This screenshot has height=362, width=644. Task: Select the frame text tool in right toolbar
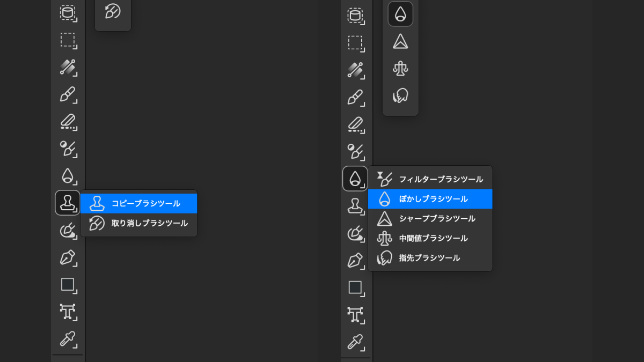tap(355, 314)
